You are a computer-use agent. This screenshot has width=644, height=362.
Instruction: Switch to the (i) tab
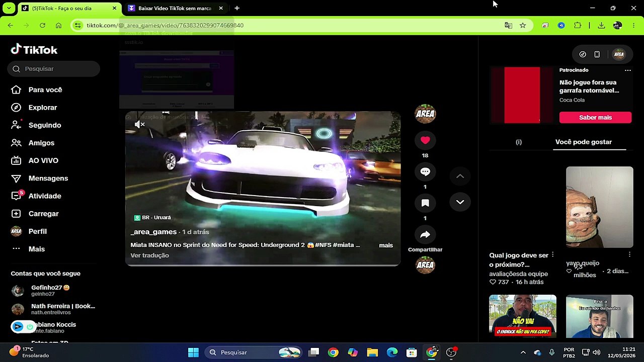click(519, 142)
